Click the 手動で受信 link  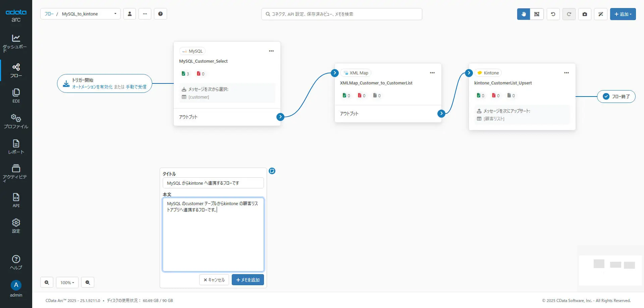[136, 87]
